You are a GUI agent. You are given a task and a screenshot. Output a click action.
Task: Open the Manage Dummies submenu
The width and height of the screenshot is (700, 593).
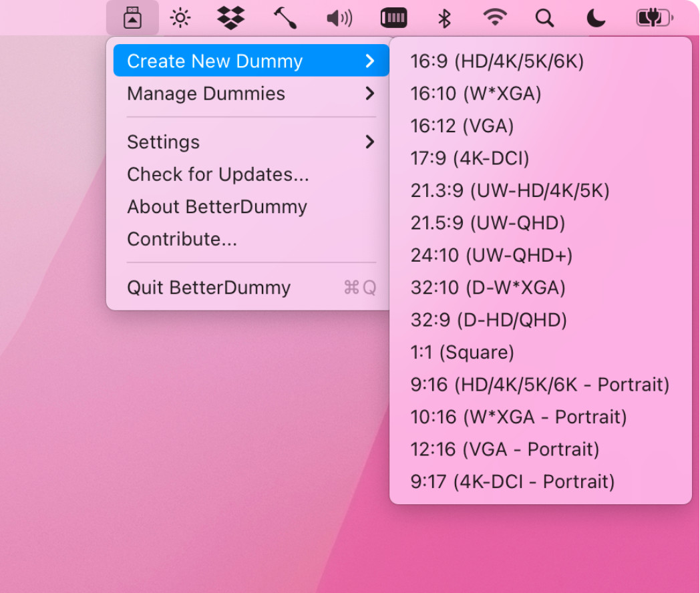click(251, 93)
